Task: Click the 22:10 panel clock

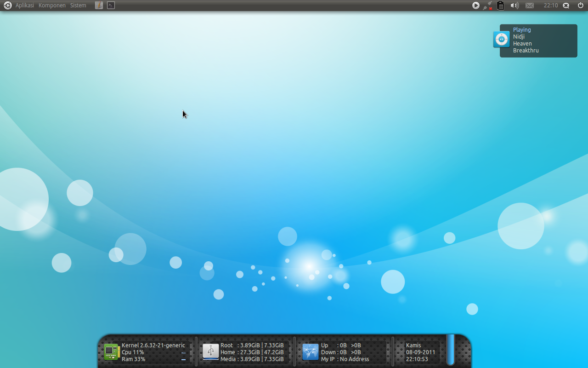Action: point(550,6)
